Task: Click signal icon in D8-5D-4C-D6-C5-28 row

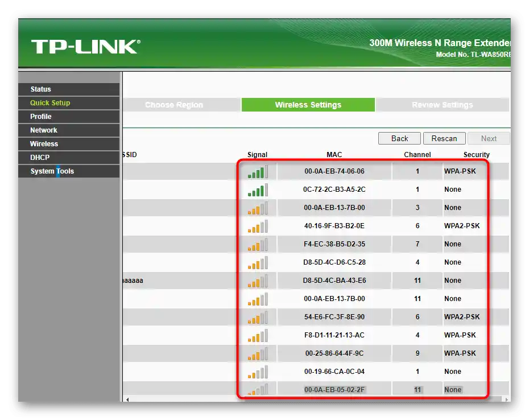Action: tap(258, 263)
